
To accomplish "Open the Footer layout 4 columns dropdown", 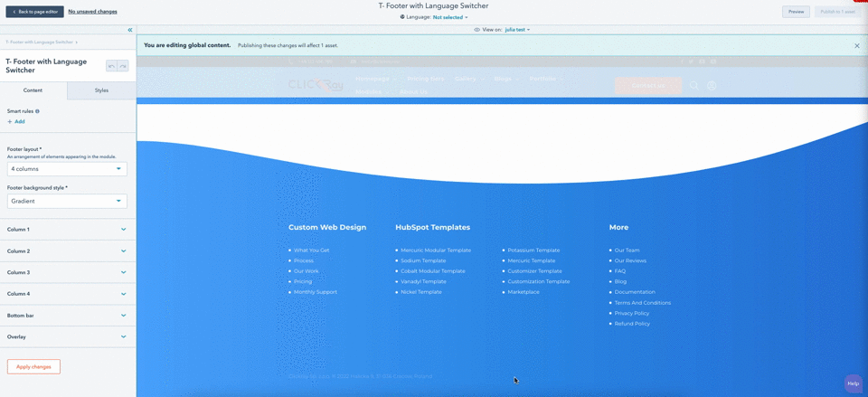I will pyautogui.click(x=67, y=169).
